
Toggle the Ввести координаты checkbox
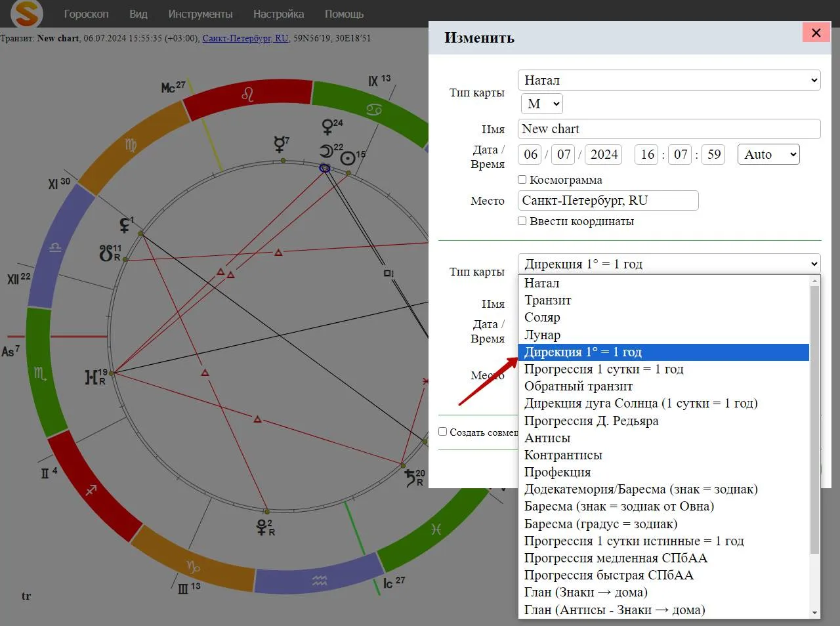(x=522, y=221)
